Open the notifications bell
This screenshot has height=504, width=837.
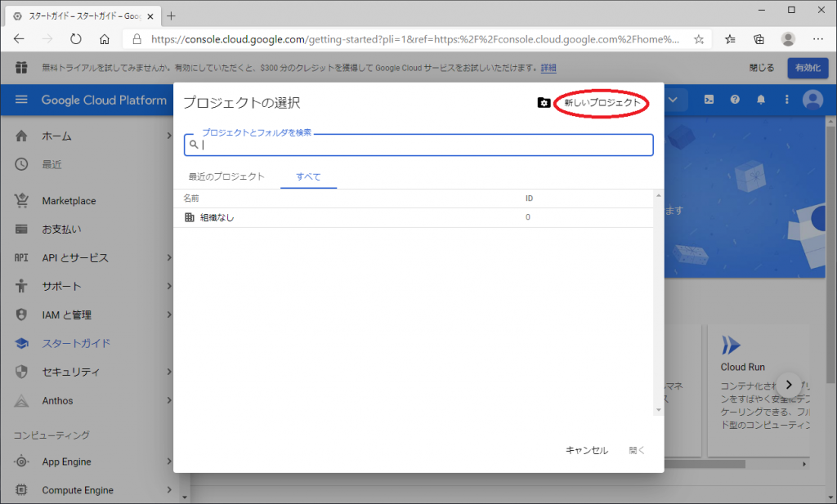(761, 100)
